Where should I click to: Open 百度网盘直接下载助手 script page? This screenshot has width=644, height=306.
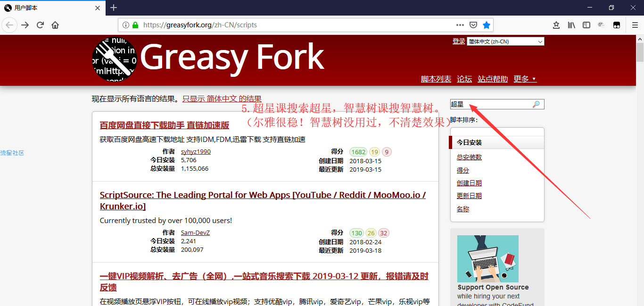click(165, 125)
